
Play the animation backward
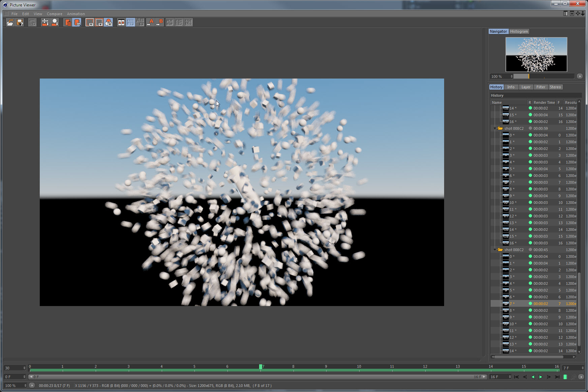coord(533,377)
